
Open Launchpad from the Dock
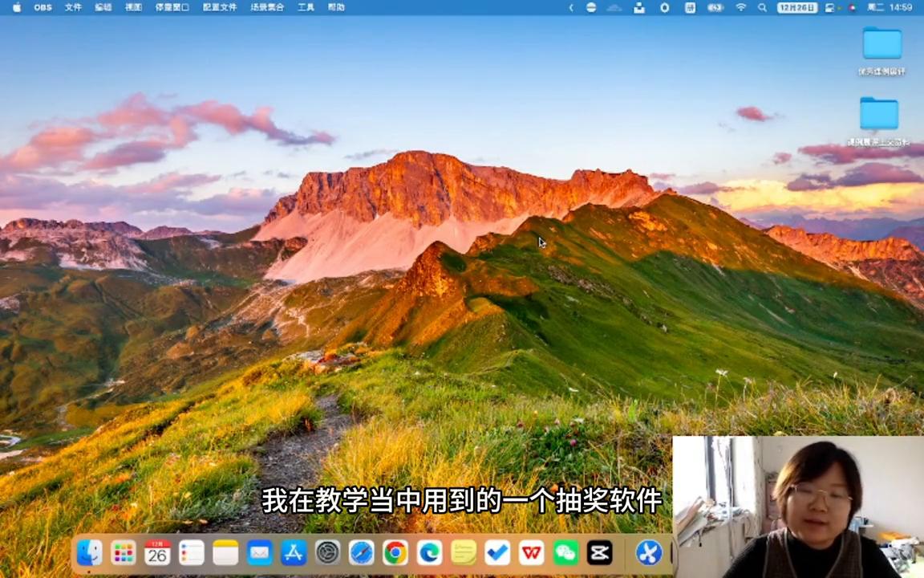[x=123, y=553]
